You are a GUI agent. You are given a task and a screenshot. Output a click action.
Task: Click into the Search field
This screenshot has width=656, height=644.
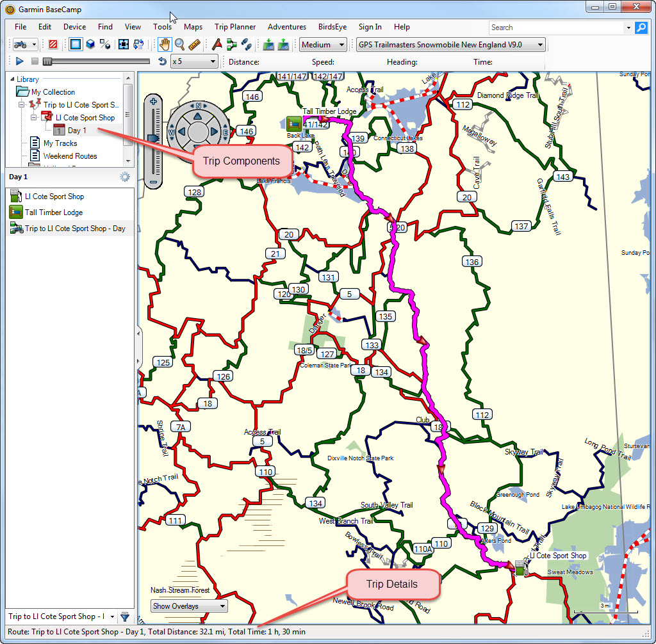click(x=555, y=28)
